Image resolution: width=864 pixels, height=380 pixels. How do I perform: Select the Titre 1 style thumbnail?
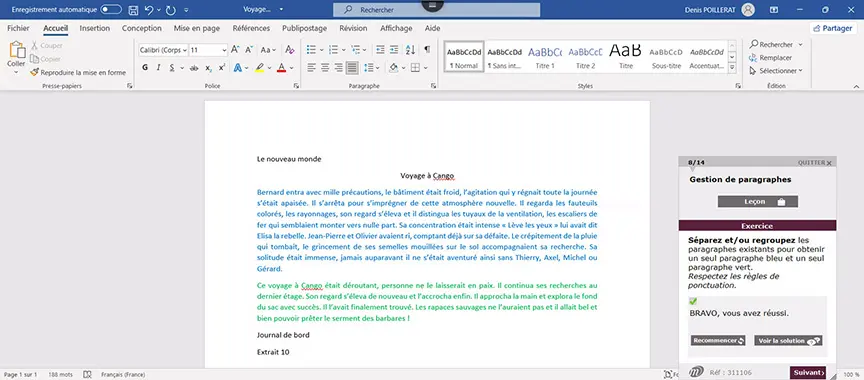[545, 57]
